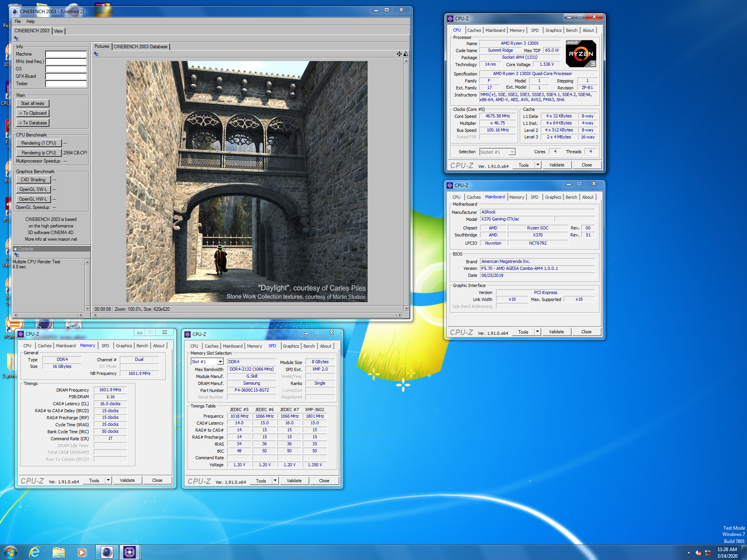Open the CINEBENCH 2003 Database tab
The height and width of the screenshot is (560, 747).
click(140, 47)
